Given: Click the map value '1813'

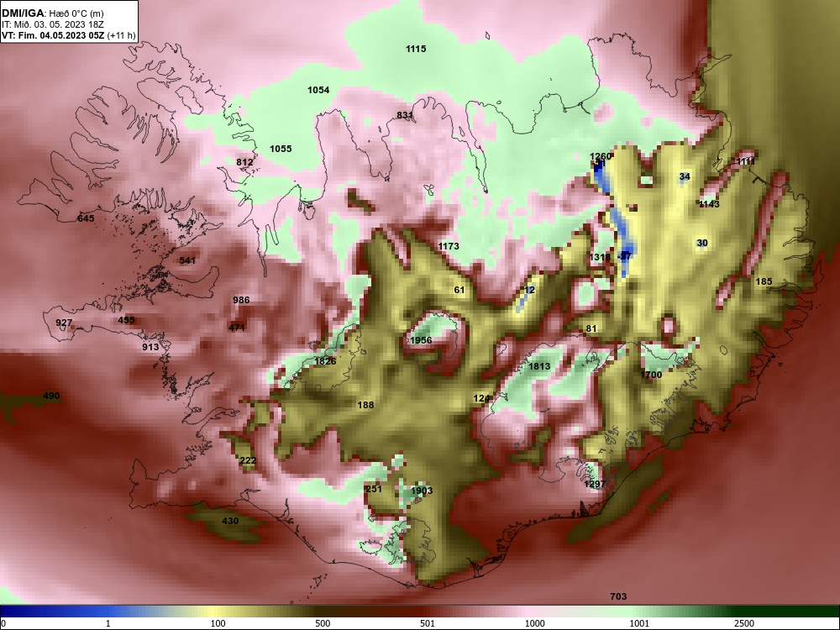Looking at the screenshot, I should point(539,366).
